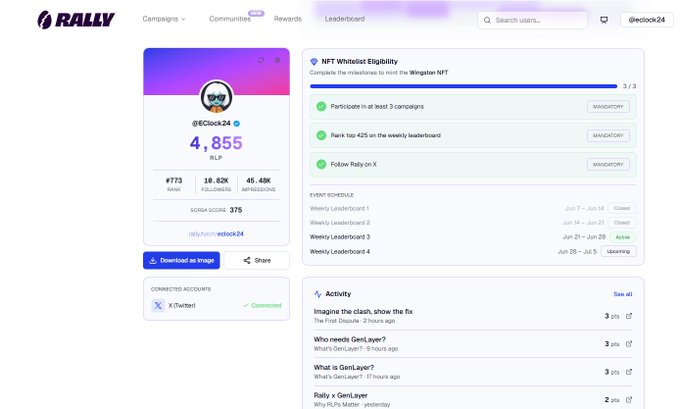Go to the Communities page

(230, 19)
